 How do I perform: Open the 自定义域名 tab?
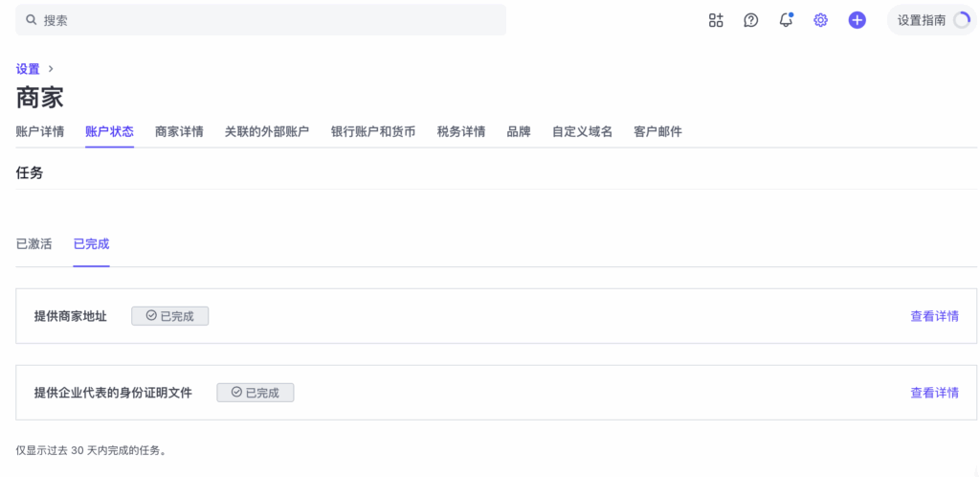point(582,132)
